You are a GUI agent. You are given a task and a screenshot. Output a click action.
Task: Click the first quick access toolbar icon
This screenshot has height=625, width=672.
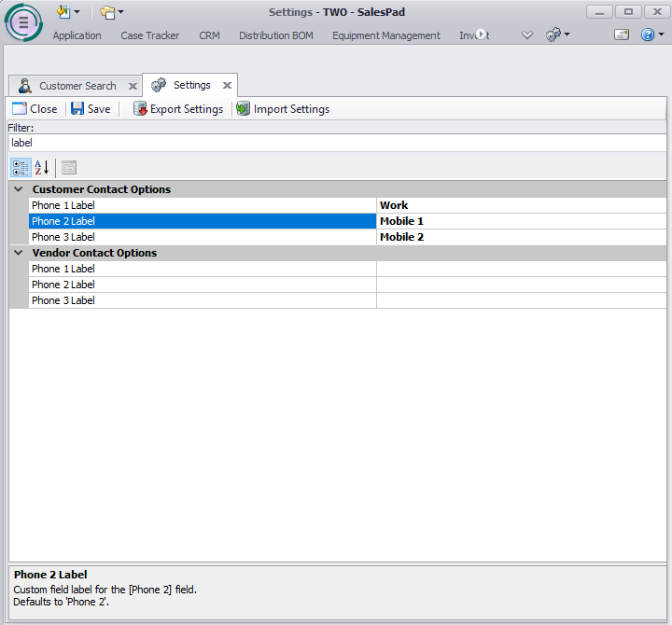tap(63, 12)
